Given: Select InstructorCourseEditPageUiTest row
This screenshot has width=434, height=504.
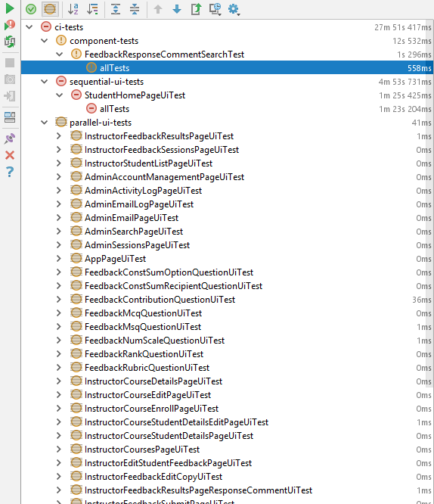Looking at the screenshot, I should [227, 395].
